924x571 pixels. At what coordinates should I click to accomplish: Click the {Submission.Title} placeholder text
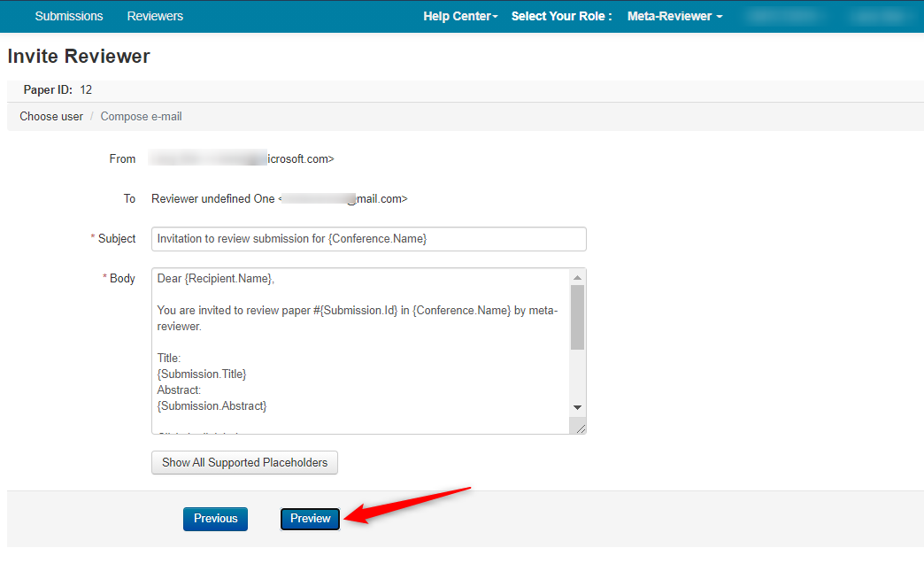pyautogui.click(x=202, y=374)
